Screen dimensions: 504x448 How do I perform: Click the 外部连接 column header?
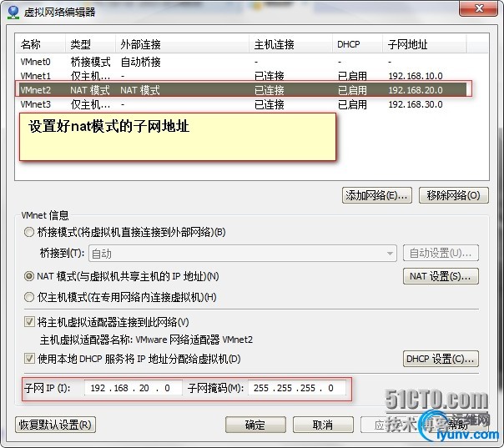click(182, 44)
